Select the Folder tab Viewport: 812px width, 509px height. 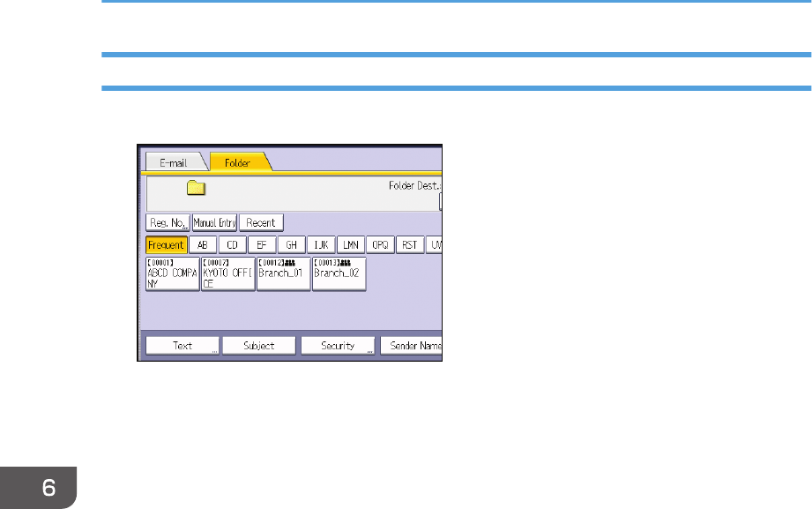pos(238,162)
